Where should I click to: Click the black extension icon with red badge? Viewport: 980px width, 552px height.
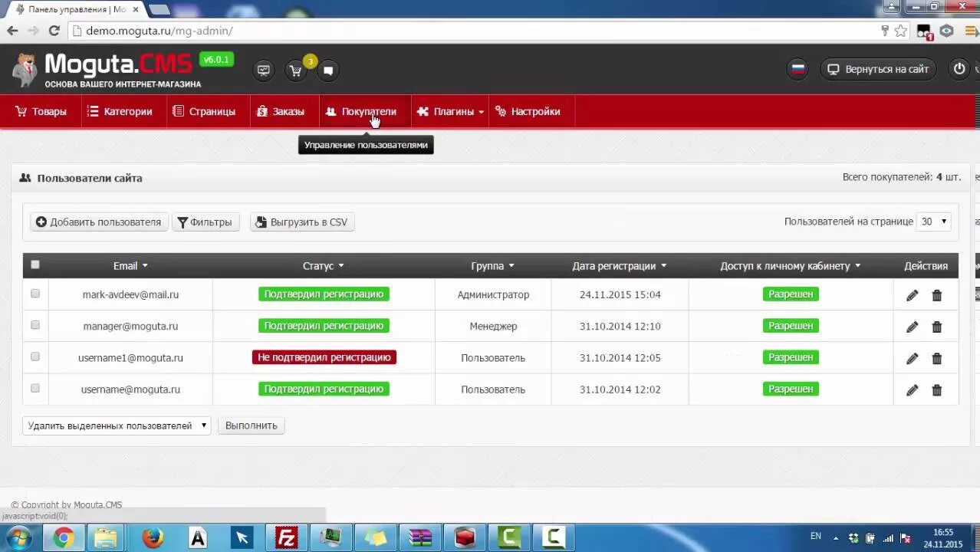point(925,31)
